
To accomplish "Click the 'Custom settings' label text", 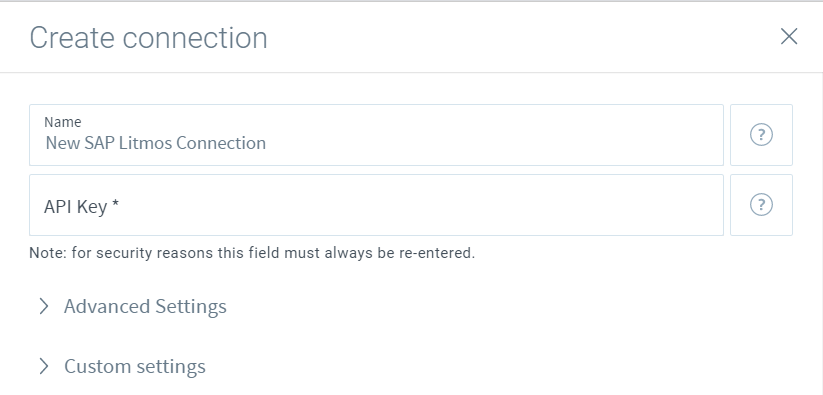I will [135, 366].
